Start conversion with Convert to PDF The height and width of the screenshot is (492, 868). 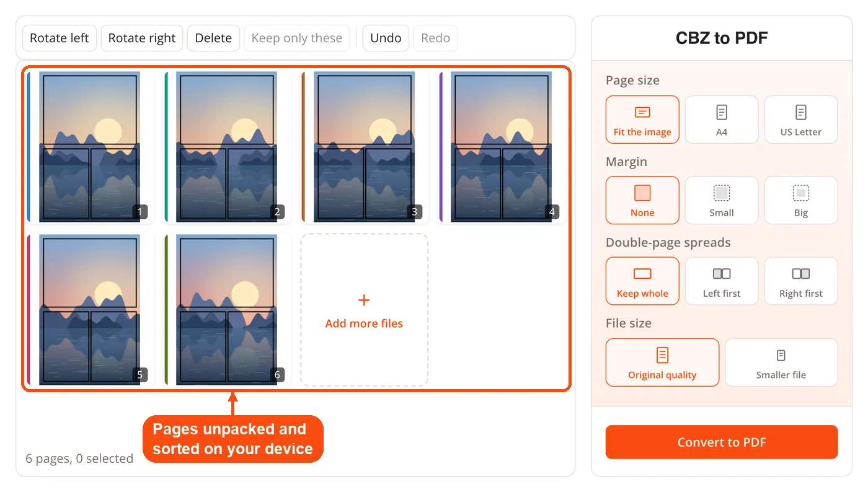point(722,442)
